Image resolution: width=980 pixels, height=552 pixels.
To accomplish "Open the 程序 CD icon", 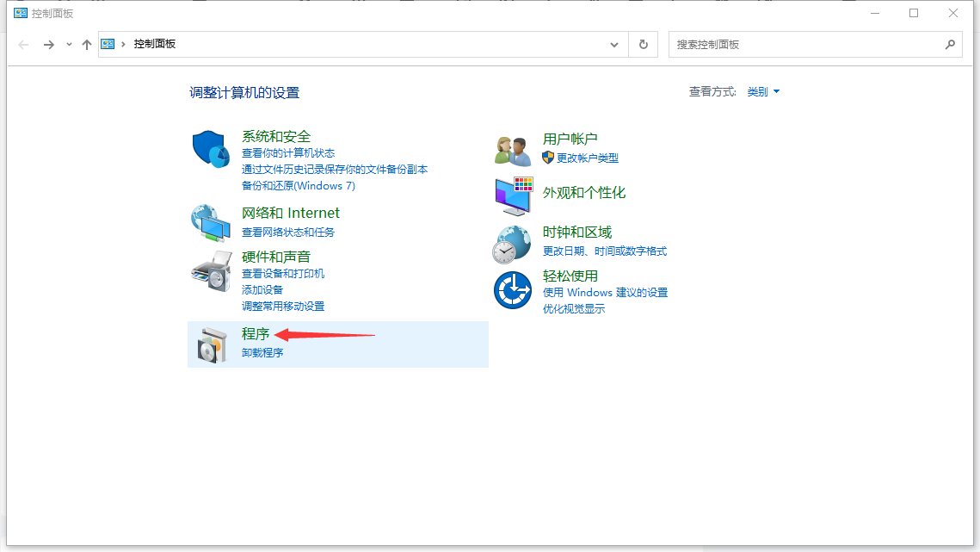I will (x=211, y=342).
